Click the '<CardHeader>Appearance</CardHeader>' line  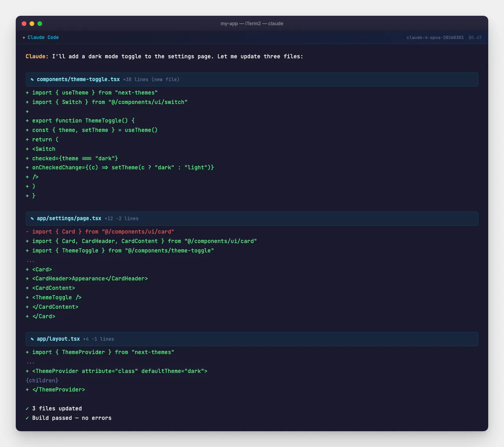pyautogui.click(x=87, y=278)
